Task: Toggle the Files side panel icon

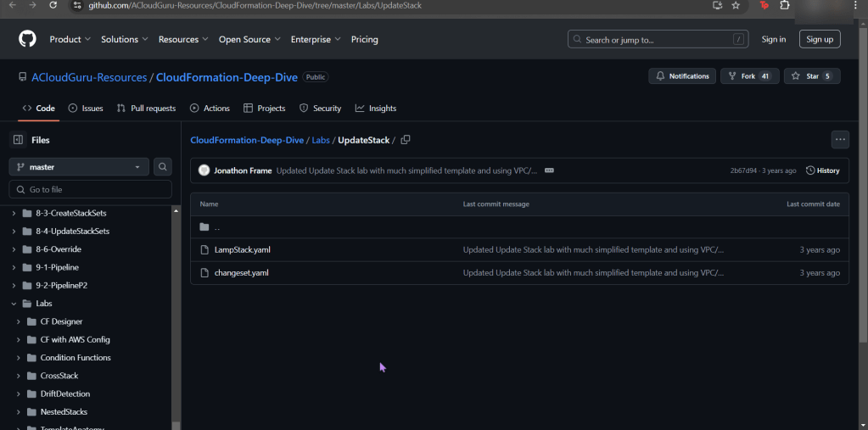Action: [x=18, y=140]
